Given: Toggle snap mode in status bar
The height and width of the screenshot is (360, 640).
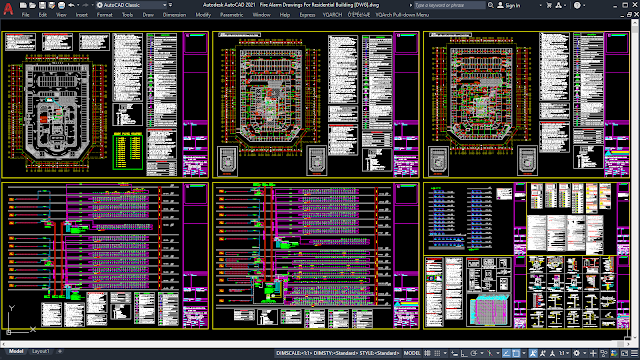Looking at the screenshot, I should coord(437,353).
